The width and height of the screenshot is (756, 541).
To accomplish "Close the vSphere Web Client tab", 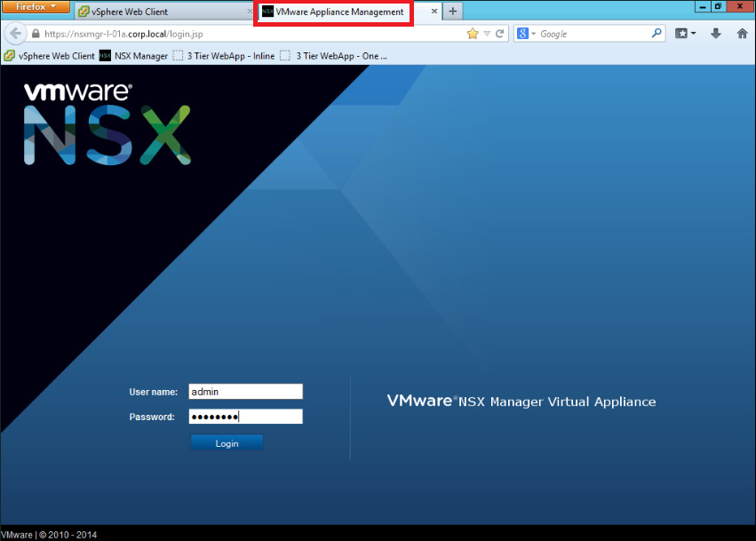I will pyautogui.click(x=250, y=11).
